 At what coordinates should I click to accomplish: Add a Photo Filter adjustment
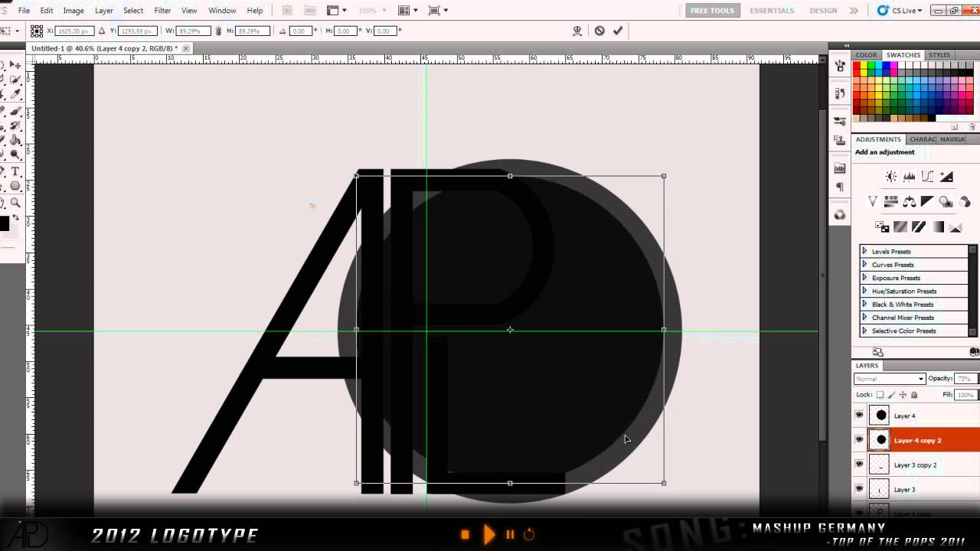coord(946,202)
